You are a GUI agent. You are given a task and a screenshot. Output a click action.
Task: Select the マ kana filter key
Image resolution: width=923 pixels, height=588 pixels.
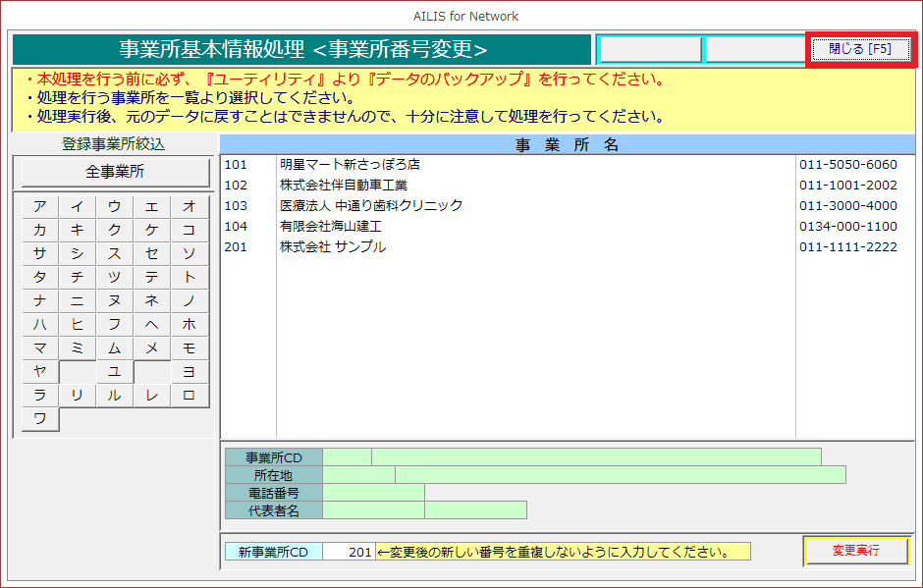(x=40, y=348)
